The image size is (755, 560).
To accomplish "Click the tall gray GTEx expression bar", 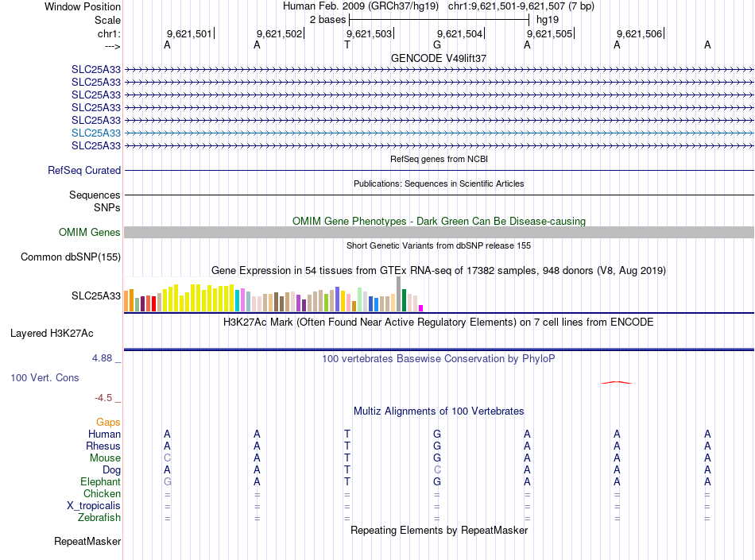I will pyautogui.click(x=398, y=294).
